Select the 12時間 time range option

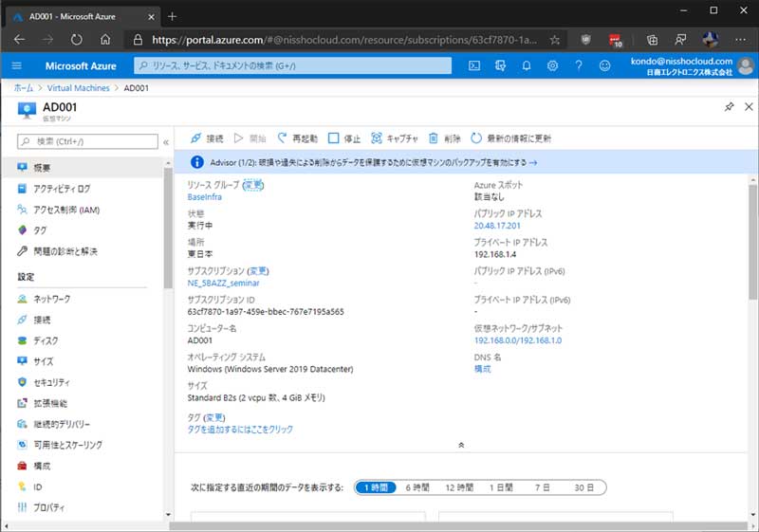point(459,487)
